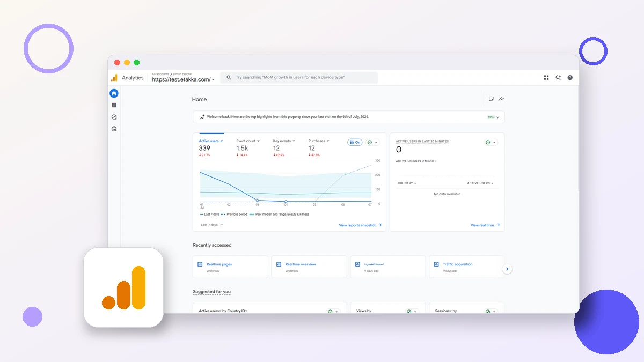
Task: Click the Peer median and range legend entry
Action: click(x=279, y=215)
